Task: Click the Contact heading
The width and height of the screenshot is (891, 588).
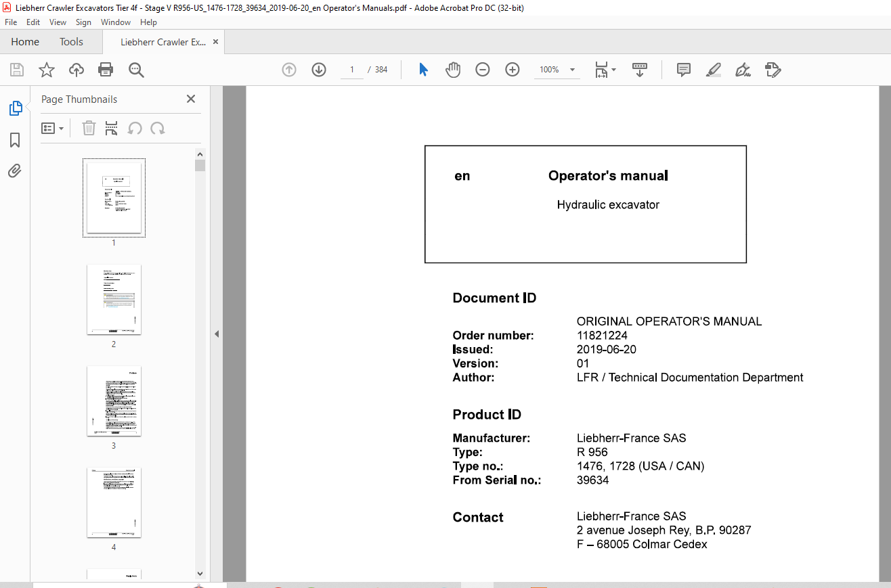Action: pyautogui.click(x=478, y=518)
